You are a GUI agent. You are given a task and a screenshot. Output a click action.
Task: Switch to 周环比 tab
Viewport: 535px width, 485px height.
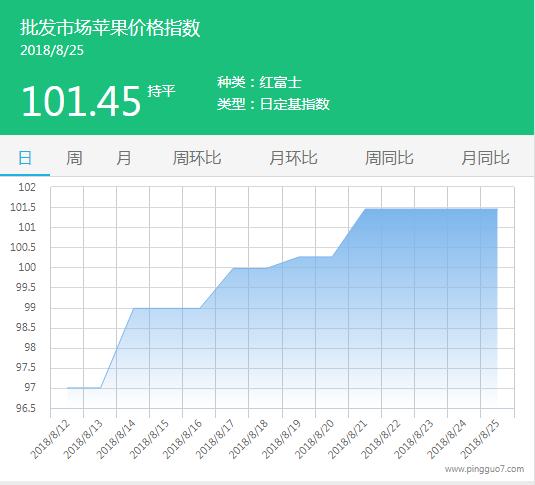197,158
